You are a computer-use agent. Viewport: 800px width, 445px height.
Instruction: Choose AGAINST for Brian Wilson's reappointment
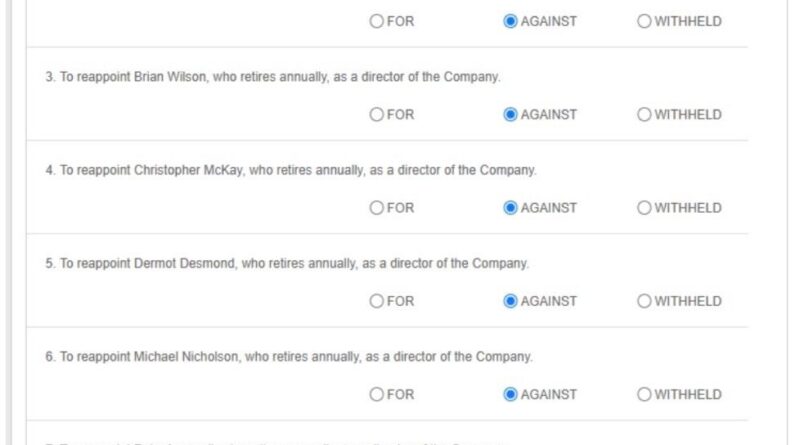click(x=511, y=114)
